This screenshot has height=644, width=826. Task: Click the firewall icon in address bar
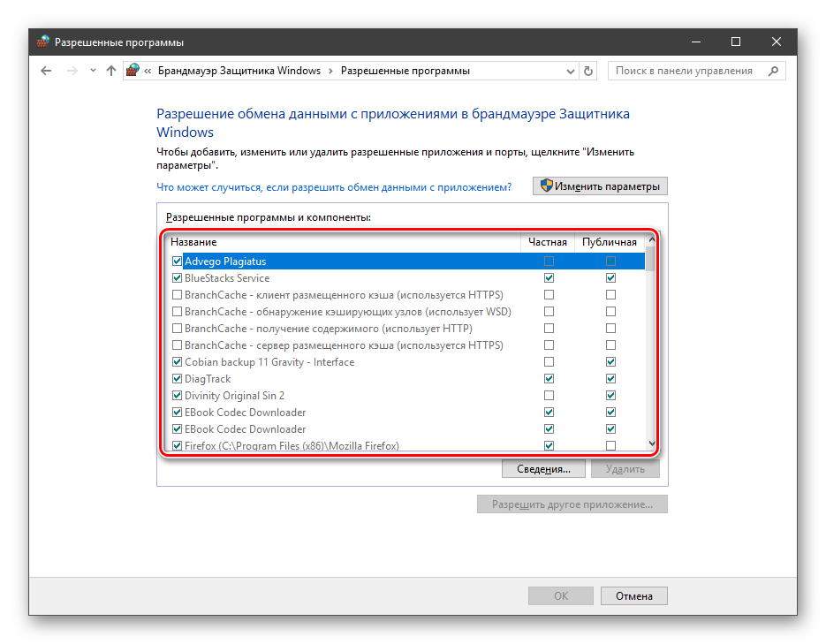133,71
